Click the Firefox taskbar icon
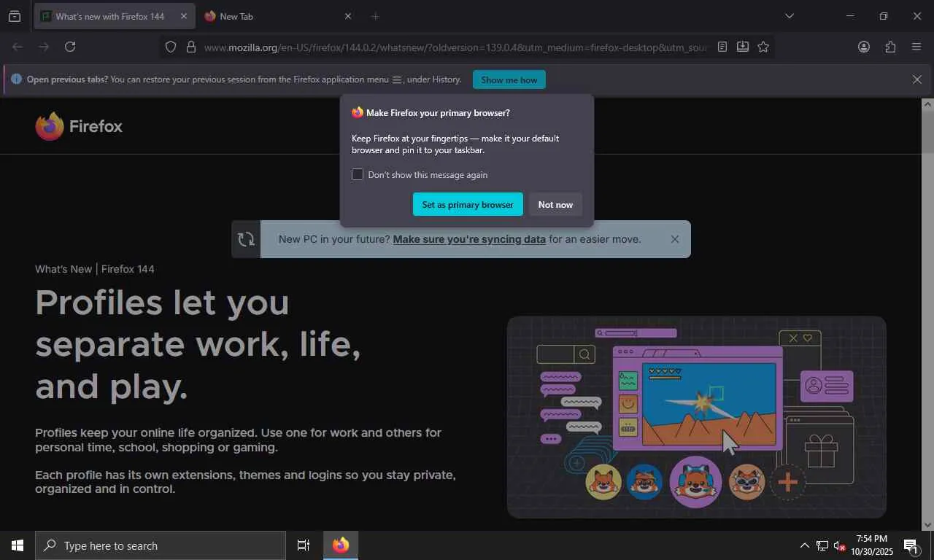This screenshot has width=934, height=560. (341, 545)
